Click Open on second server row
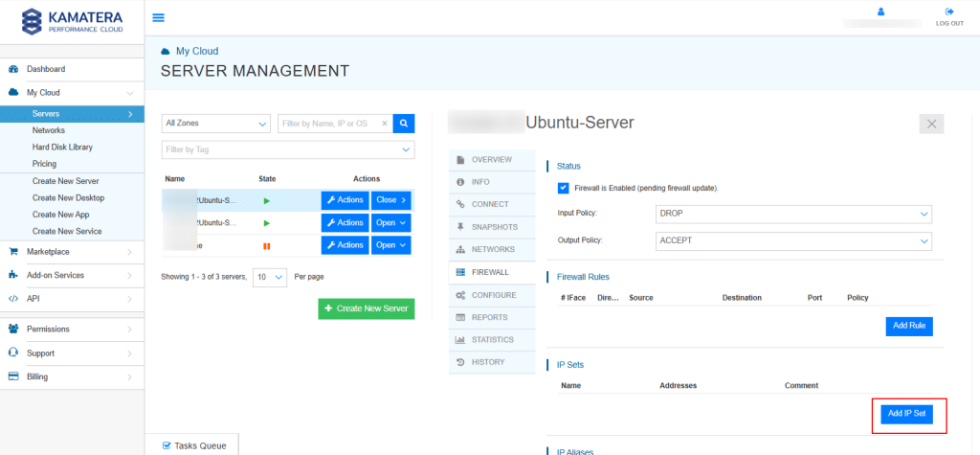Screen dimensions: 980x455 [391, 223]
